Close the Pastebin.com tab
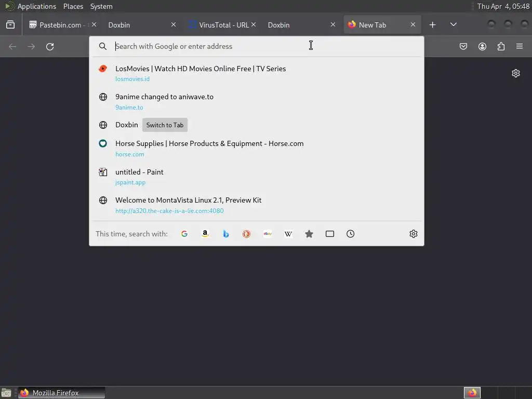The image size is (532, 399). click(94, 25)
